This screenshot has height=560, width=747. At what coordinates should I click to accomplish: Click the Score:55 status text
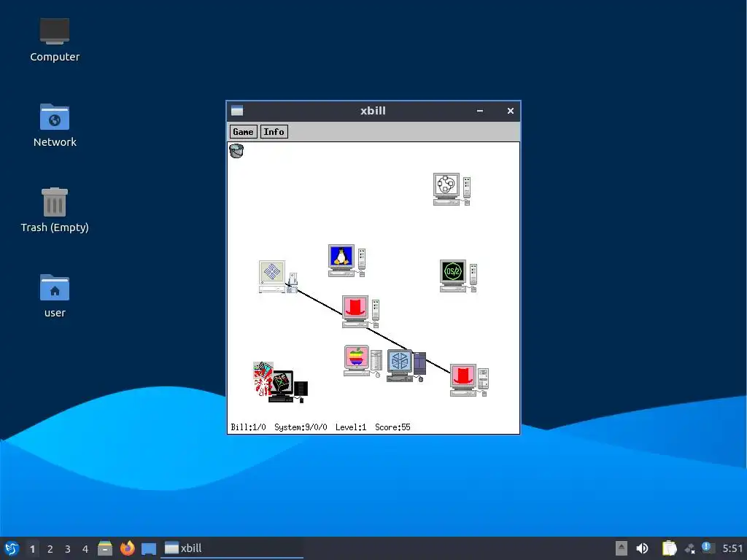(392, 427)
